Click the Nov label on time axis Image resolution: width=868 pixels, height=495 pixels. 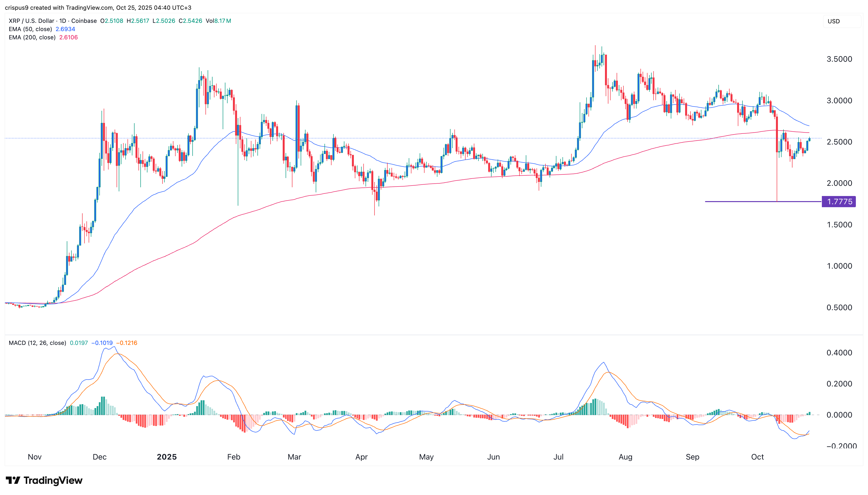point(34,457)
